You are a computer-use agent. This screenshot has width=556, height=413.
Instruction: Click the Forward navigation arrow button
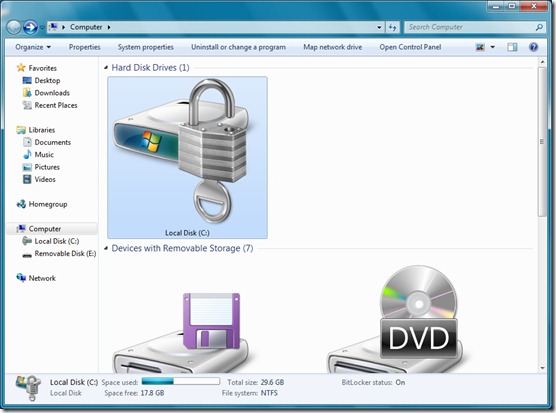click(30, 27)
